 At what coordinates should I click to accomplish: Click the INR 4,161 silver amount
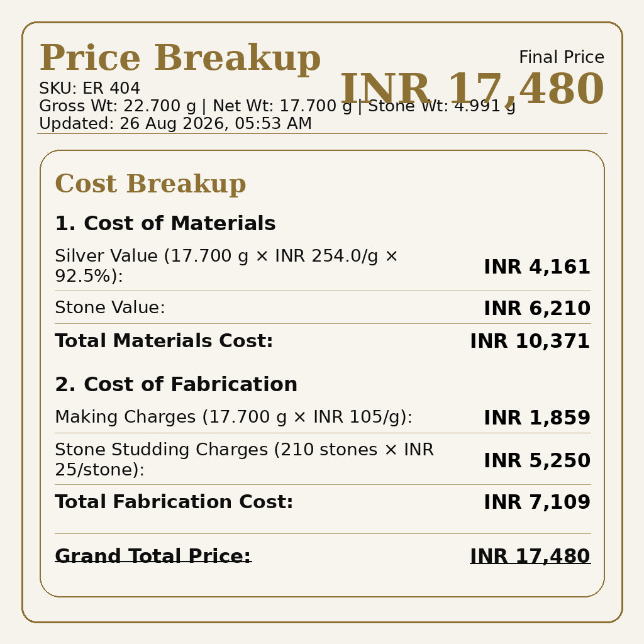537,267
